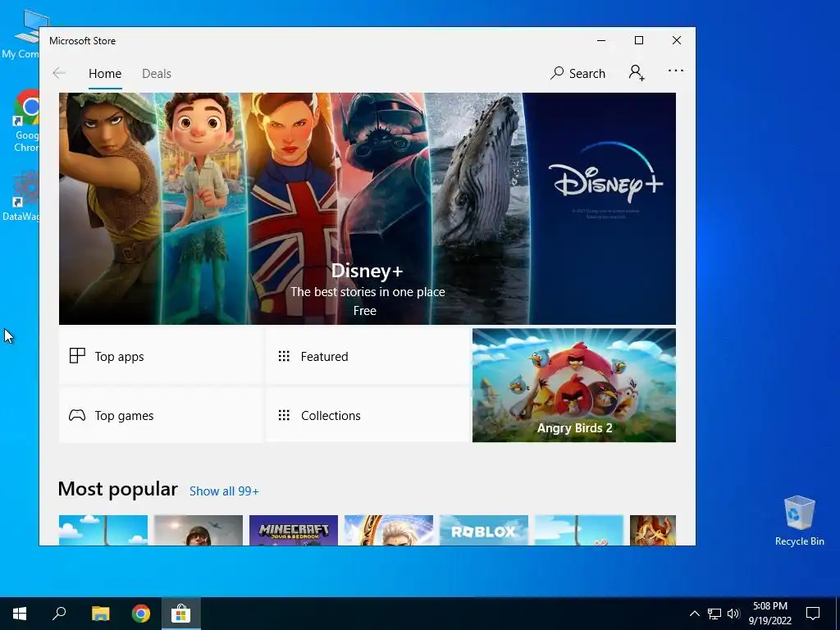Click the Show all 99+ link
The image size is (840, 630).
(x=224, y=491)
